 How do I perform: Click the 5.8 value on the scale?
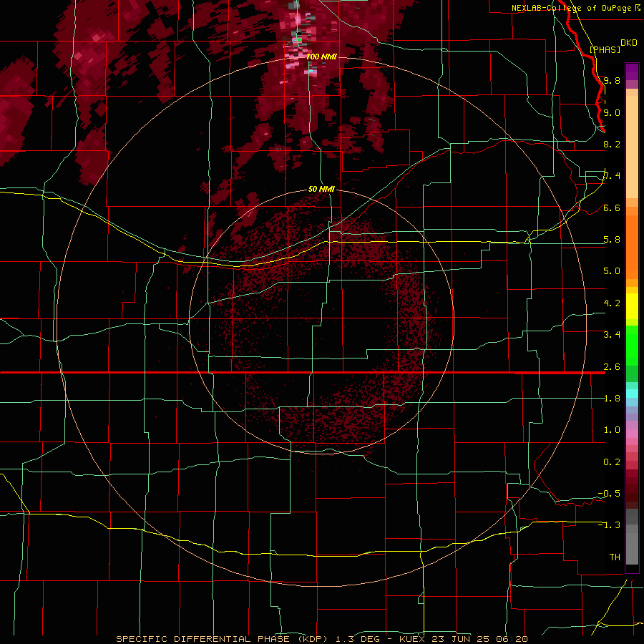tap(612, 240)
